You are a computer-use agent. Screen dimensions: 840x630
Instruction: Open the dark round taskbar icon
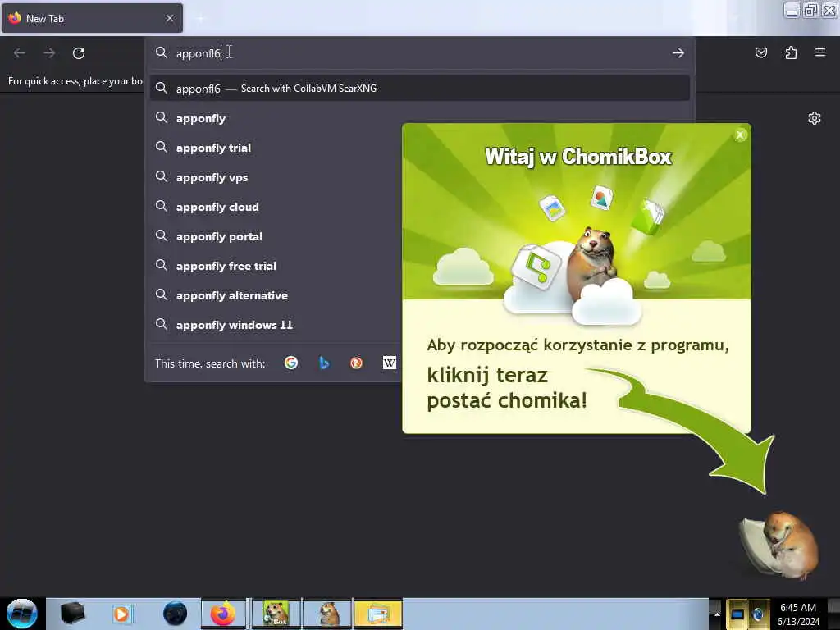click(x=175, y=614)
